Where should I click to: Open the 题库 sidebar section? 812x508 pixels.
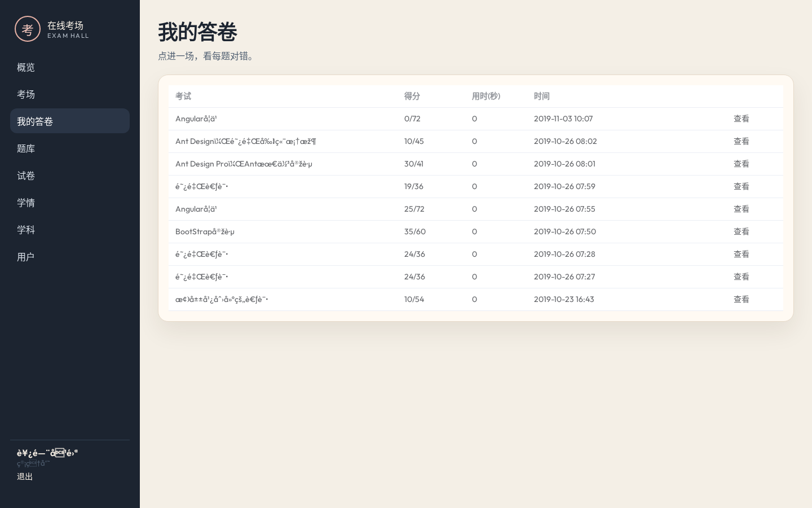pyautogui.click(x=70, y=148)
